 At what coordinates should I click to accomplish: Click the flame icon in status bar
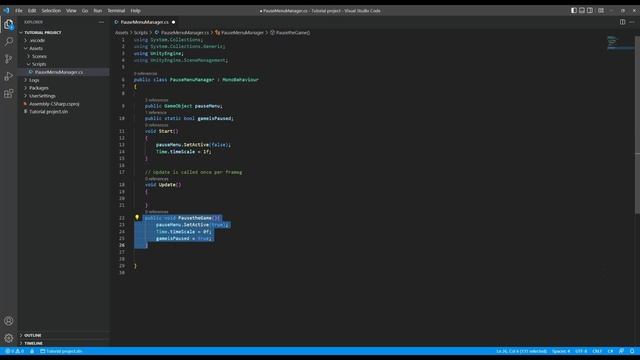(32, 351)
